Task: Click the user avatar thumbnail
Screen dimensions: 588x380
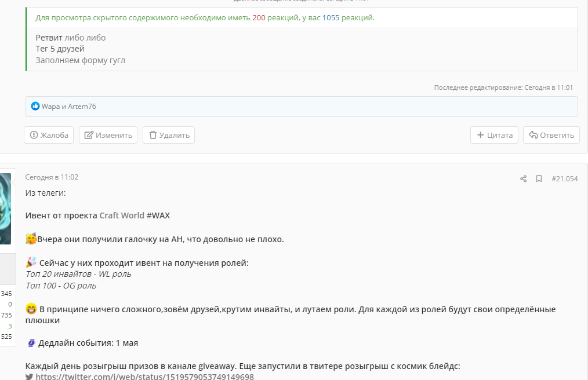Action: coord(5,209)
